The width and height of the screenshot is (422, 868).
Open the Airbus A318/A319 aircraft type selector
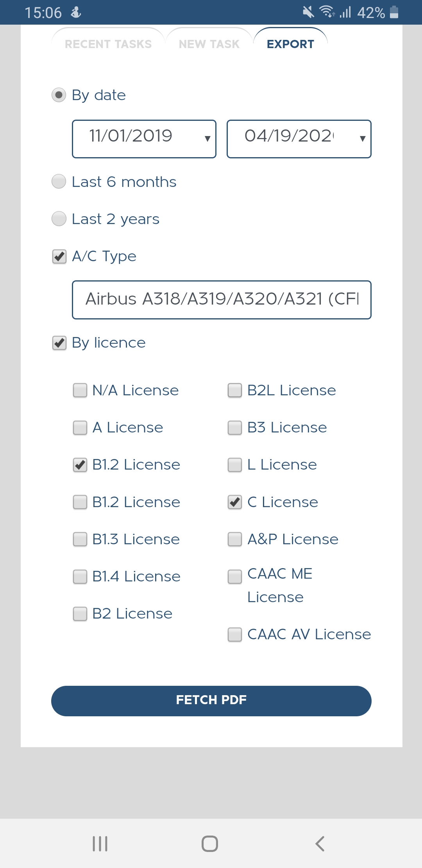pos(222,300)
